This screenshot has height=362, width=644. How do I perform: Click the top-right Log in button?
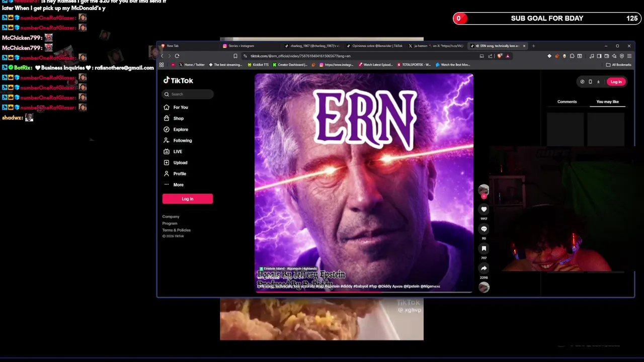point(616,81)
